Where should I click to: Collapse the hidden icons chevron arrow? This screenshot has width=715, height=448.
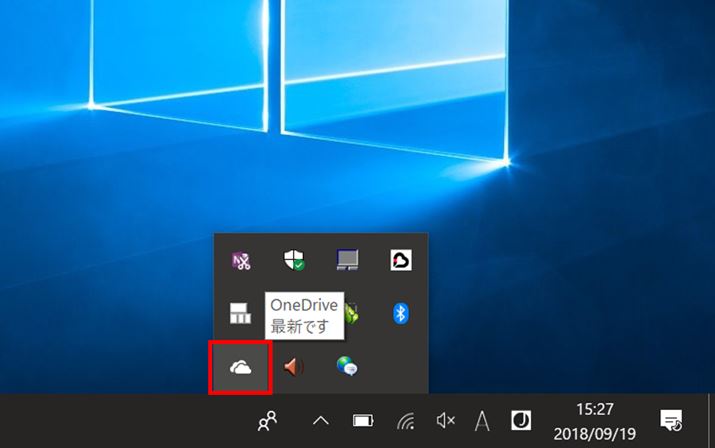(321, 421)
